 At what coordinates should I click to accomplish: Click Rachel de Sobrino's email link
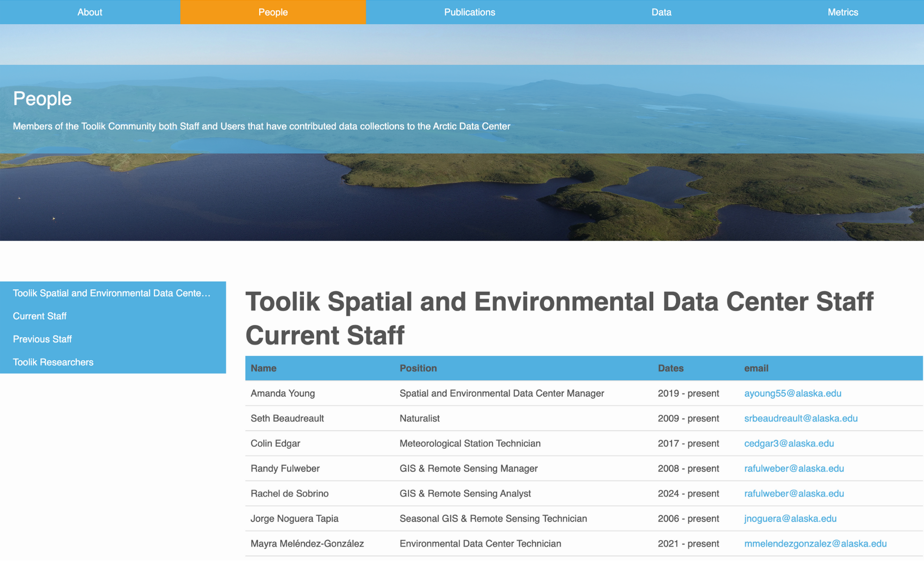794,493
